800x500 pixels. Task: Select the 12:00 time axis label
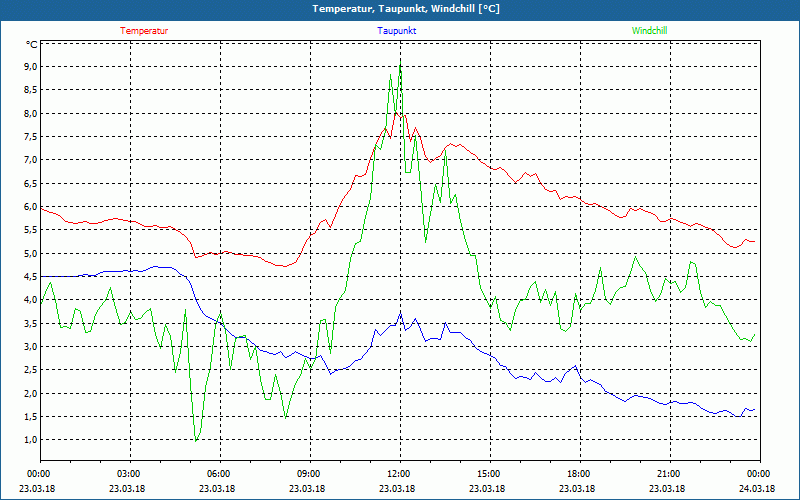tap(399, 474)
